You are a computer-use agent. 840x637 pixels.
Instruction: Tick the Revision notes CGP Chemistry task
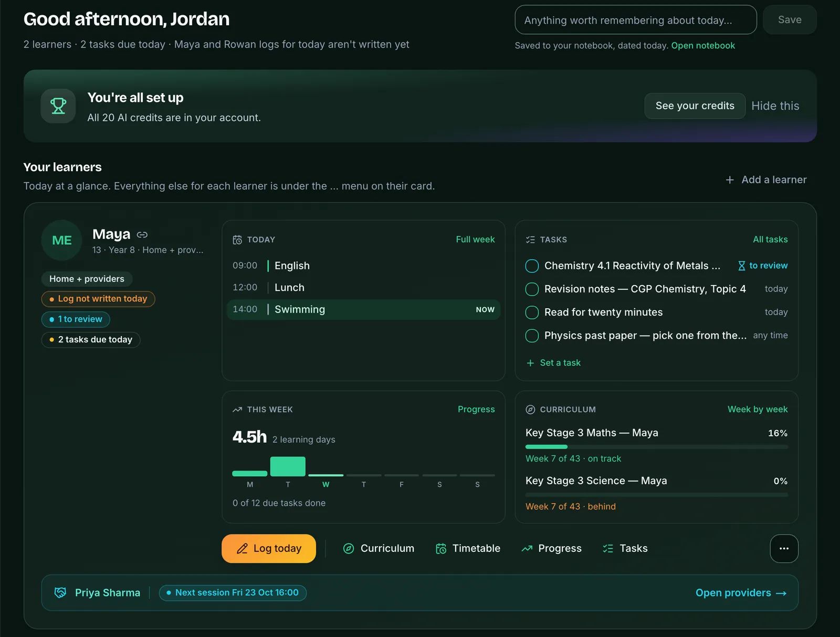point(532,289)
